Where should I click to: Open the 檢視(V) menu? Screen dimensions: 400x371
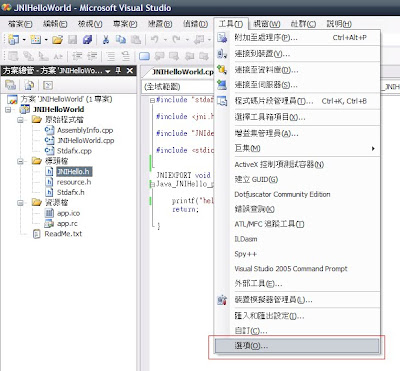90,24
